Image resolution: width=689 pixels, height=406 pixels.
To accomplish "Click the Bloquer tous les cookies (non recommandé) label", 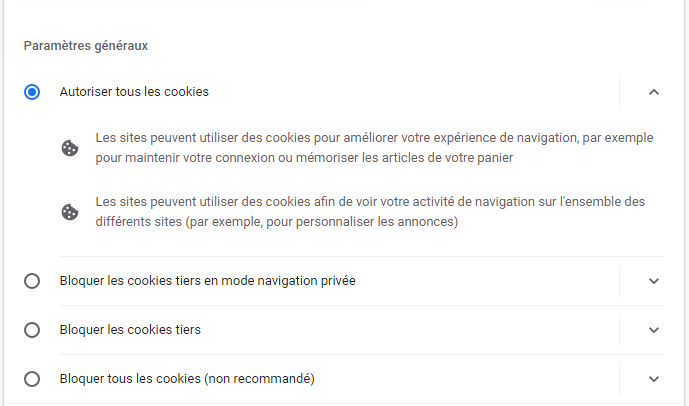I will coord(187,379).
